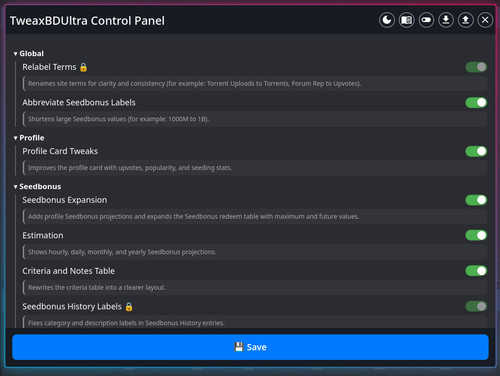Close the control panel with X icon

(x=485, y=20)
